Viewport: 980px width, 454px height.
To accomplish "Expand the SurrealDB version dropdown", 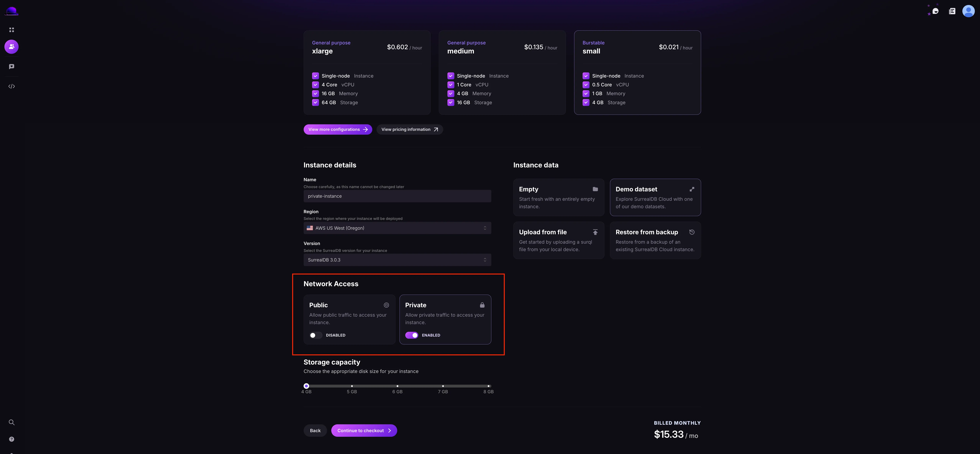I will click(x=397, y=260).
